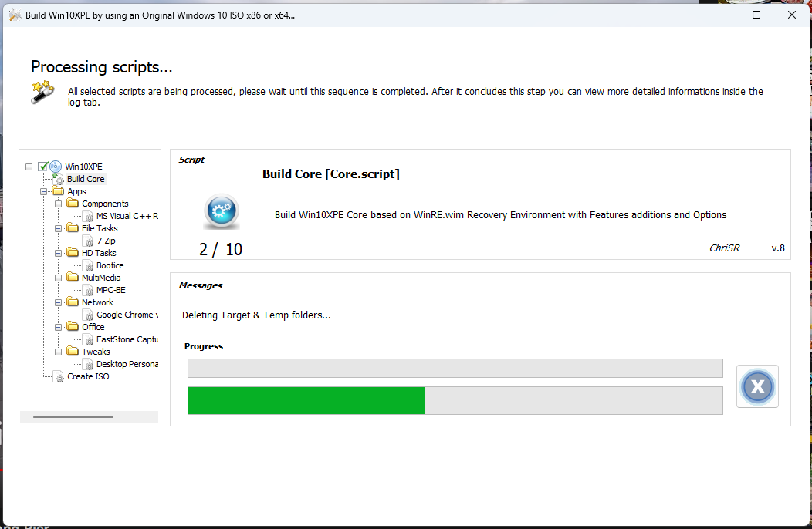Collapse the Win10XPE root tree node
The image size is (812, 529).
(x=29, y=167)
